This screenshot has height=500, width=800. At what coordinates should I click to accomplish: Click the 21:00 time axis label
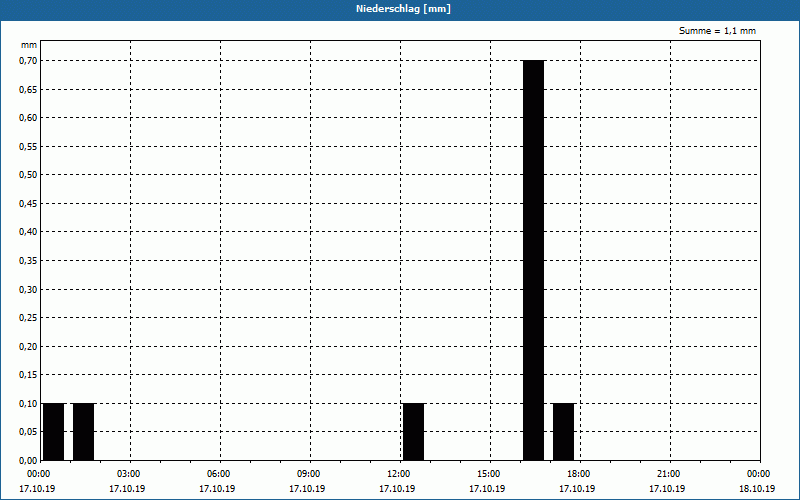coord(669,474)
